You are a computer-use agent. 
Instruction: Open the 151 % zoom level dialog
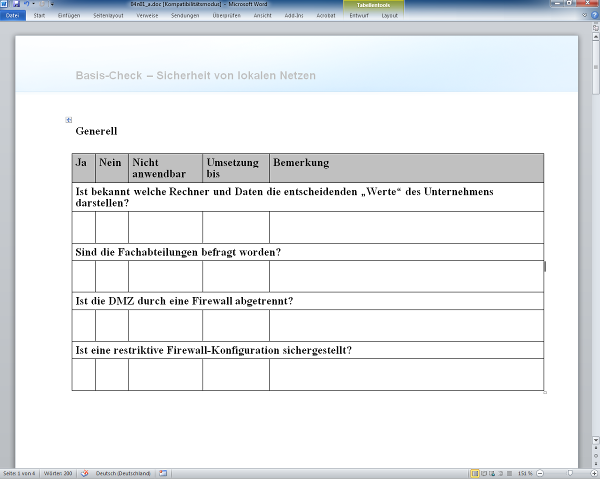[524, 473]
